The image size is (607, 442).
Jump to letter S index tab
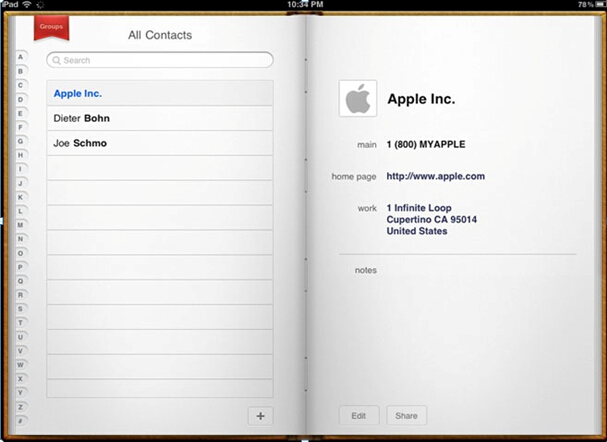coord(21,309)
